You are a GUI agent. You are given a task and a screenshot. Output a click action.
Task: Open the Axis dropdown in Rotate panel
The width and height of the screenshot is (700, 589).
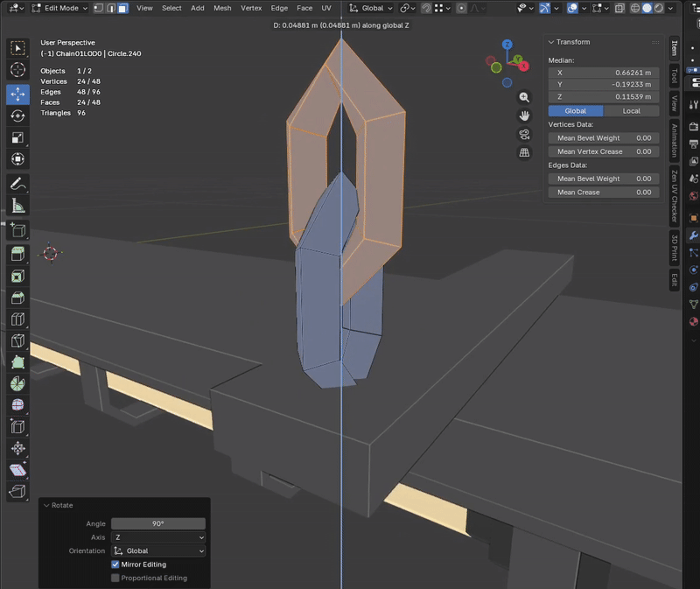pos(158,537)
